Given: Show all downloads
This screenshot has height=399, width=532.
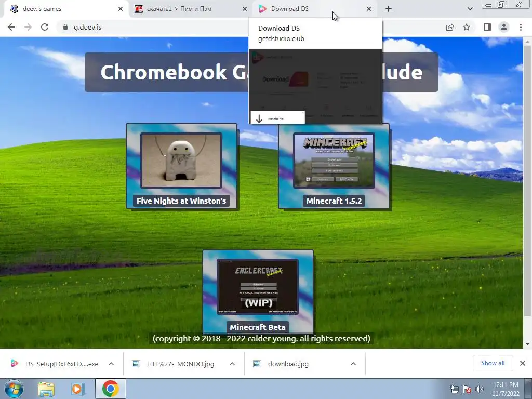Looking at the screenshot, I should pos(493,363).
